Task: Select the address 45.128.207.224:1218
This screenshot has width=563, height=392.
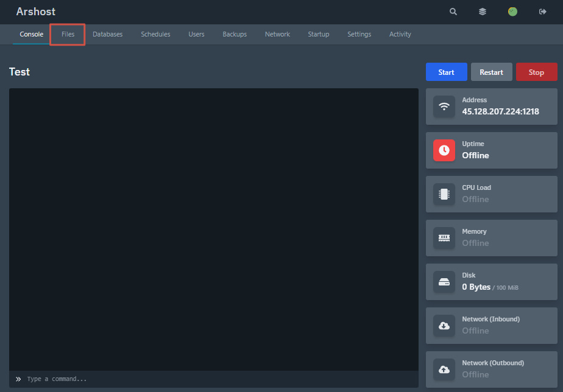Action: click(x=500, y=111)
